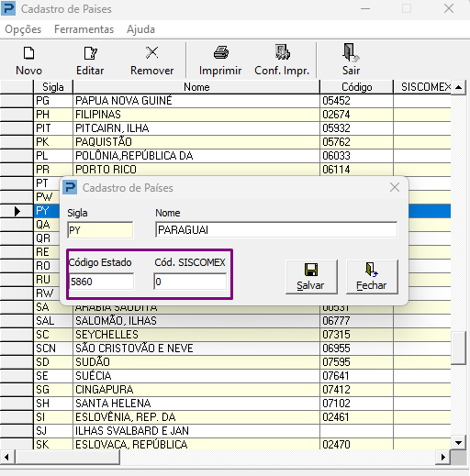
Task: Close the Cadastro de Países dialog
Action: (x=395, y=187)
